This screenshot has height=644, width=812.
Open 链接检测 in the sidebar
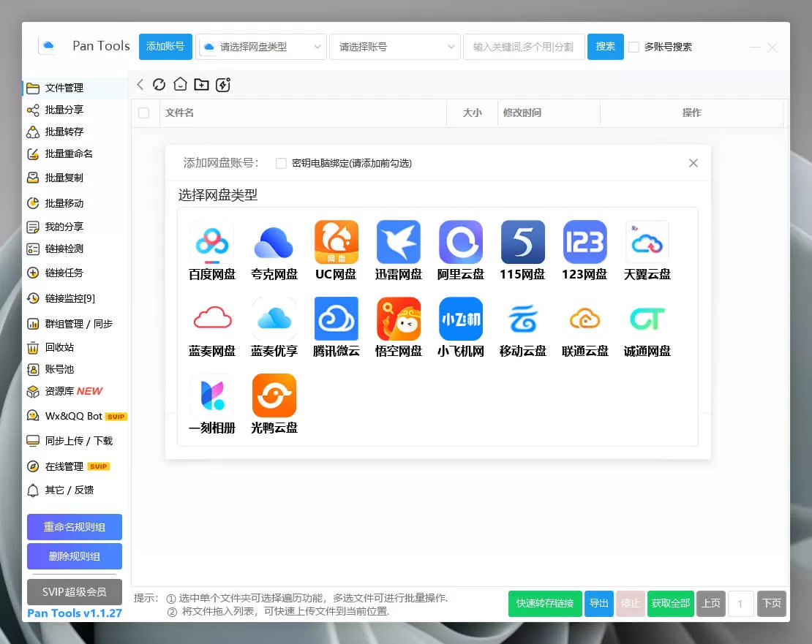75,249
